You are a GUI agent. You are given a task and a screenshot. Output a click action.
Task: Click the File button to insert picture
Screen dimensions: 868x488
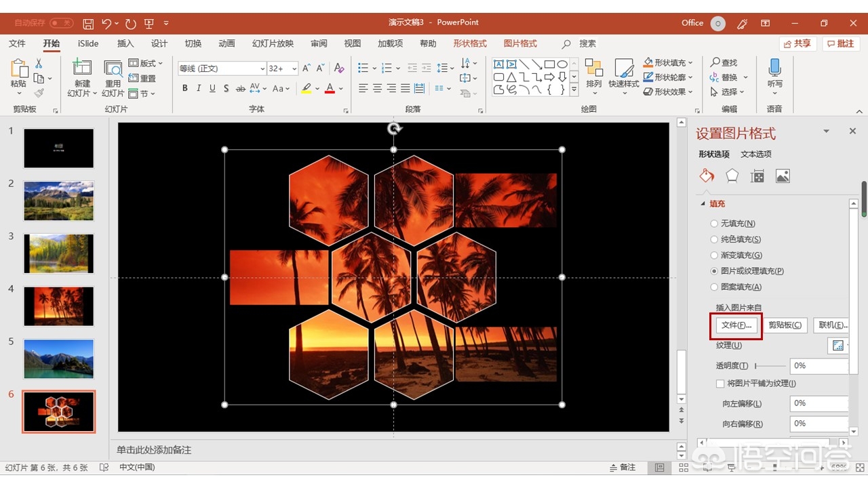(736, 325)
